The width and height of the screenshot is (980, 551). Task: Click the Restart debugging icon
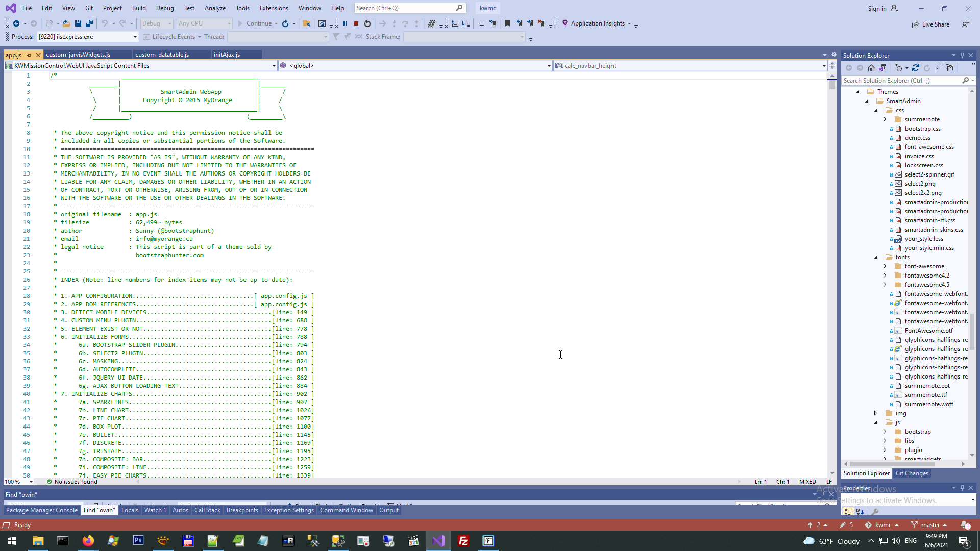pyautogui.click(x=367, y=23)
